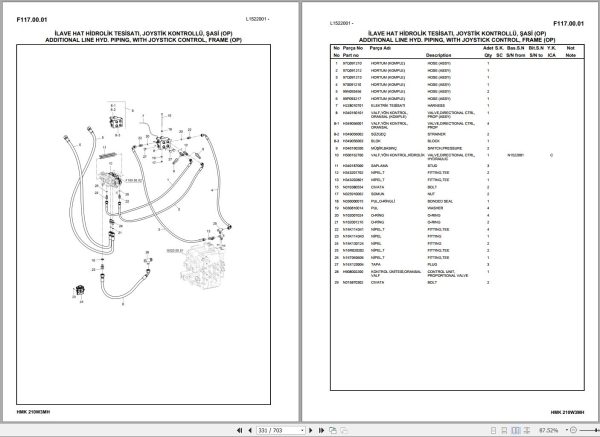Go to the first page
This screenshot has height=437, width=600.
240,430
